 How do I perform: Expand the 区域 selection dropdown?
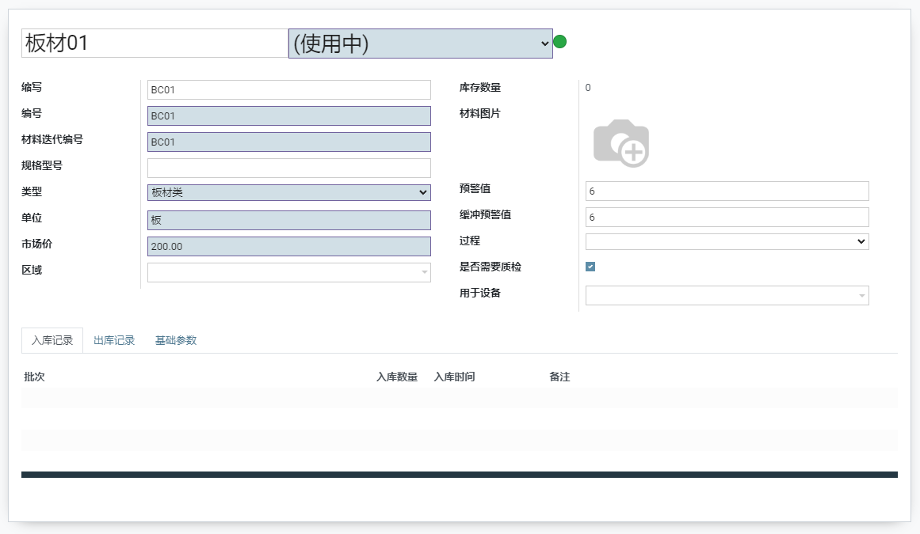[x=288, y=272]
